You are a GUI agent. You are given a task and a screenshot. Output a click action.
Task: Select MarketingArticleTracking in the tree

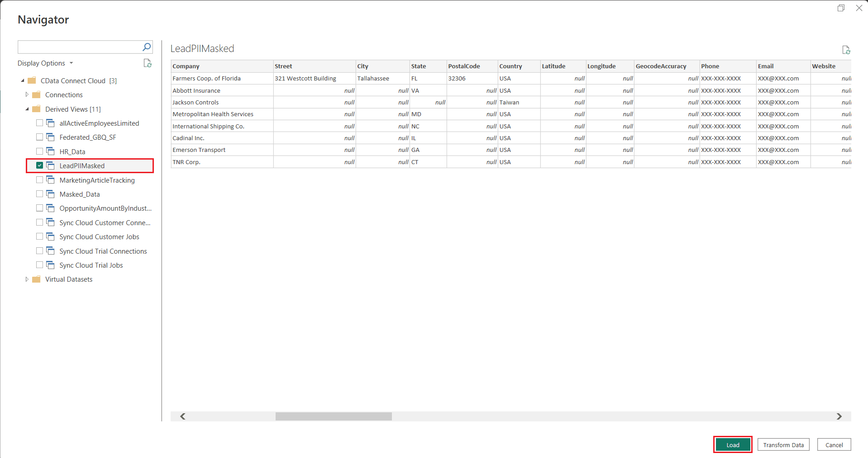pos(97,180)
